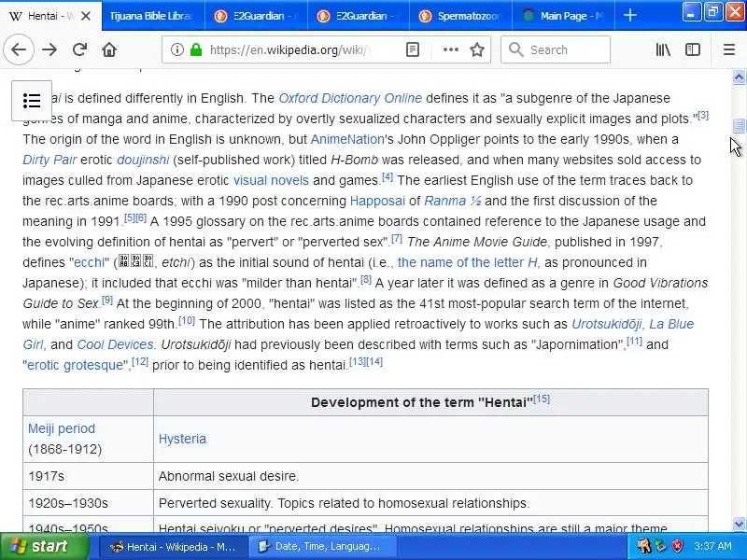Open the Meiji period table link
The image size is (747, 560).
62,428
